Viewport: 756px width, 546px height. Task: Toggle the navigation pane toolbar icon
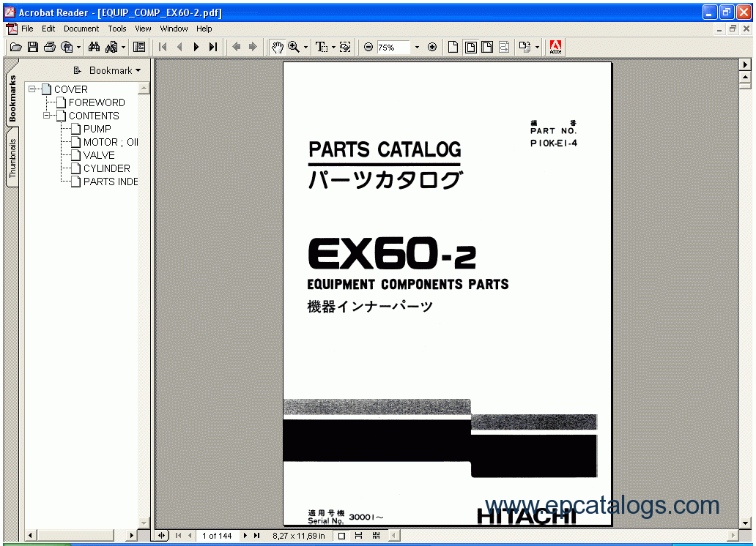[139, 48]
